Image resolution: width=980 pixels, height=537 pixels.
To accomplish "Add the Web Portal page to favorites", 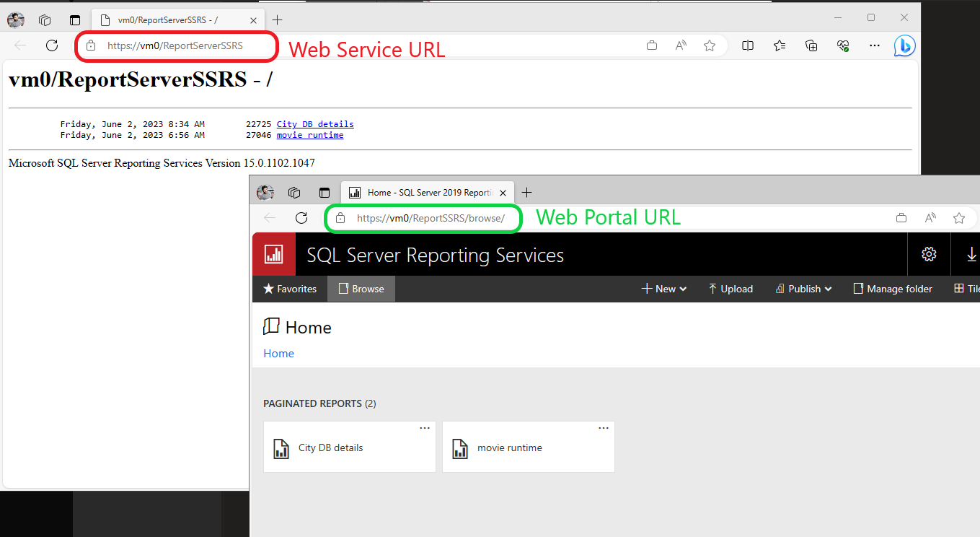I will coord(959,218).
